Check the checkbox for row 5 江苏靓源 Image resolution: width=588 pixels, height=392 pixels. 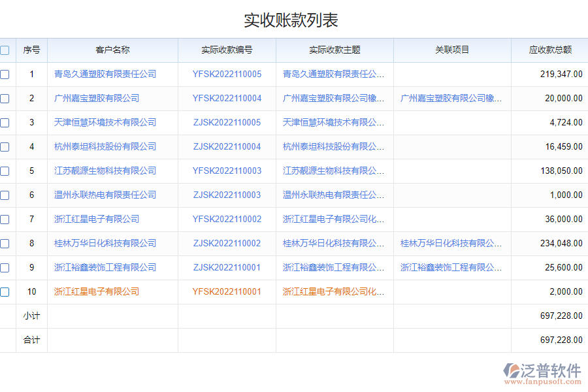5,171
